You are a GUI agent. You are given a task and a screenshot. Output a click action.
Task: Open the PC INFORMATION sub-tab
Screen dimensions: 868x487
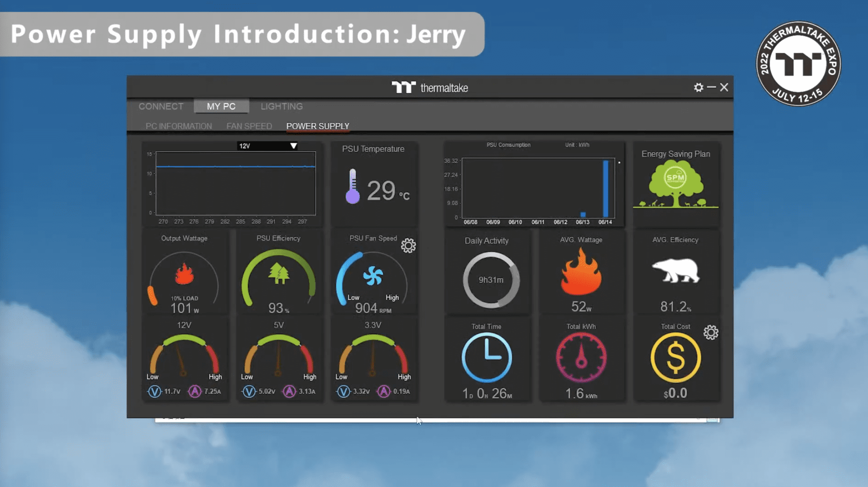[179, 126]
